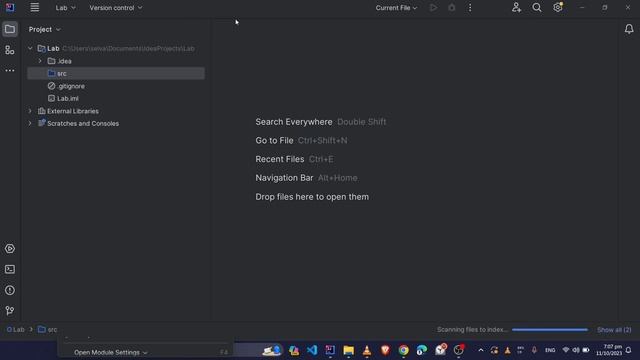Click the IntelliJ IDEA taskbar icon
Viewport: 640px width, 360px height.
tap(330, 350)
